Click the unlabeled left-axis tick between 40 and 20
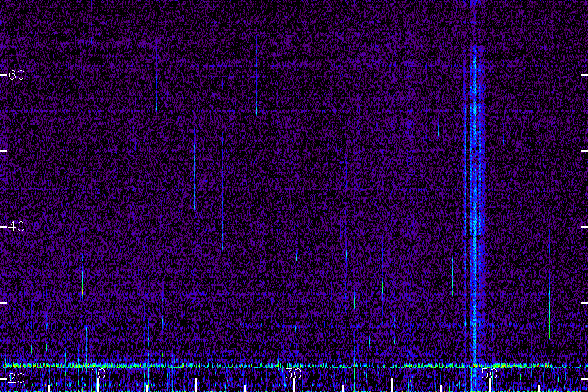588x392 pixels. pyautogui.click(x=3, y=302)
